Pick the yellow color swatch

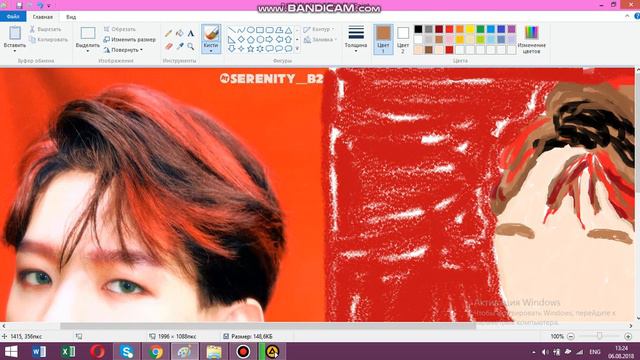(470, 29)
